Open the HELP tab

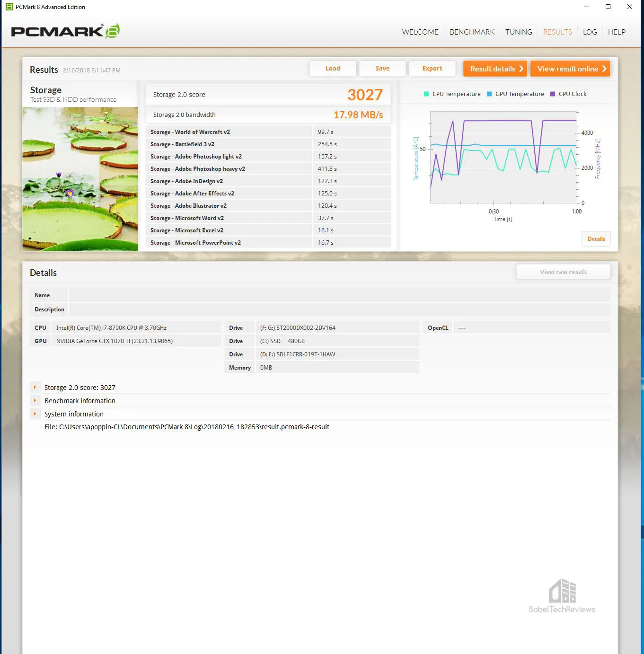pos(617,32)
